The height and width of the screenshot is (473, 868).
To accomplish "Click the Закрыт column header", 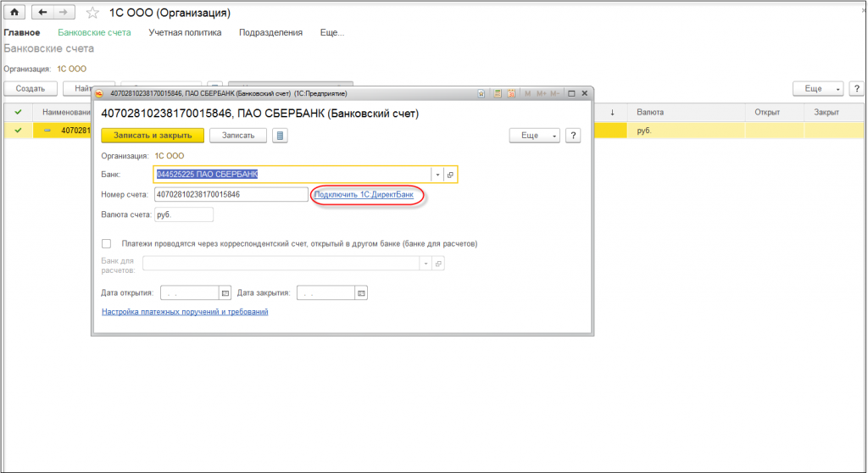I will click(x=834, y=113).
